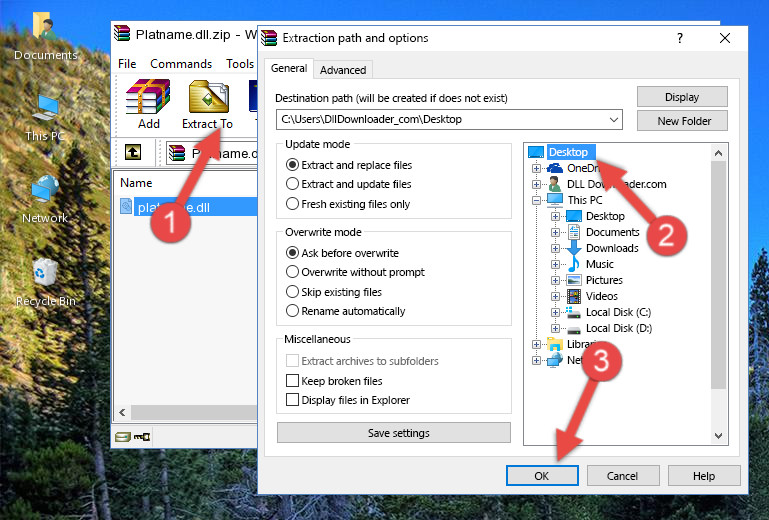This screenshot has width=769, height=520.
Task: Open Network desktop icon
Action: click(x=45, y=189)
